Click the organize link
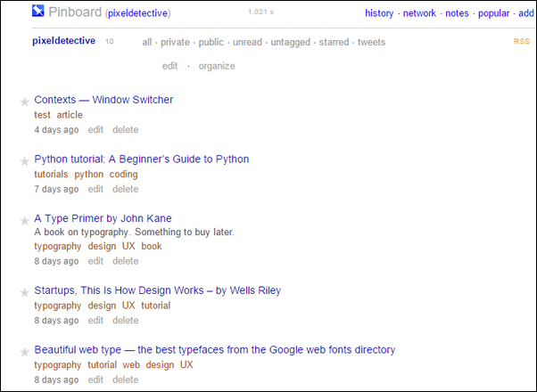Viewport: 537px width, 392px height. pos(217,66)
